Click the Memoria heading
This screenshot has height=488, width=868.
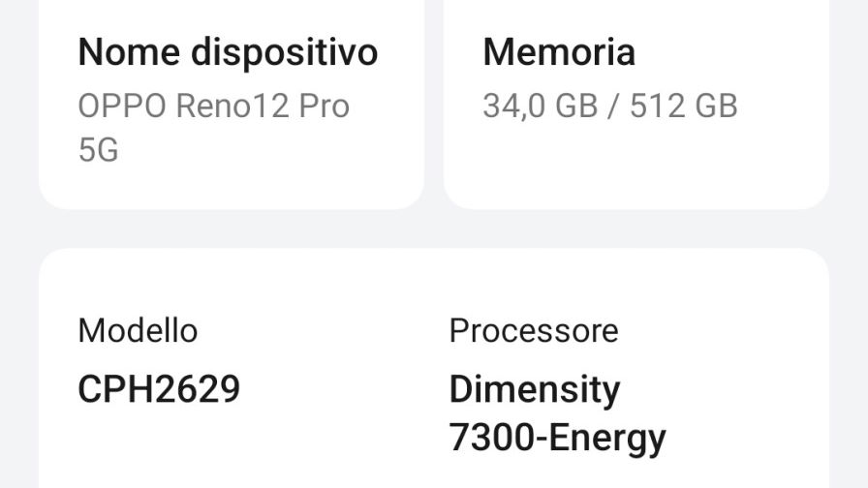pyautogui.click(x=559, y=52)
